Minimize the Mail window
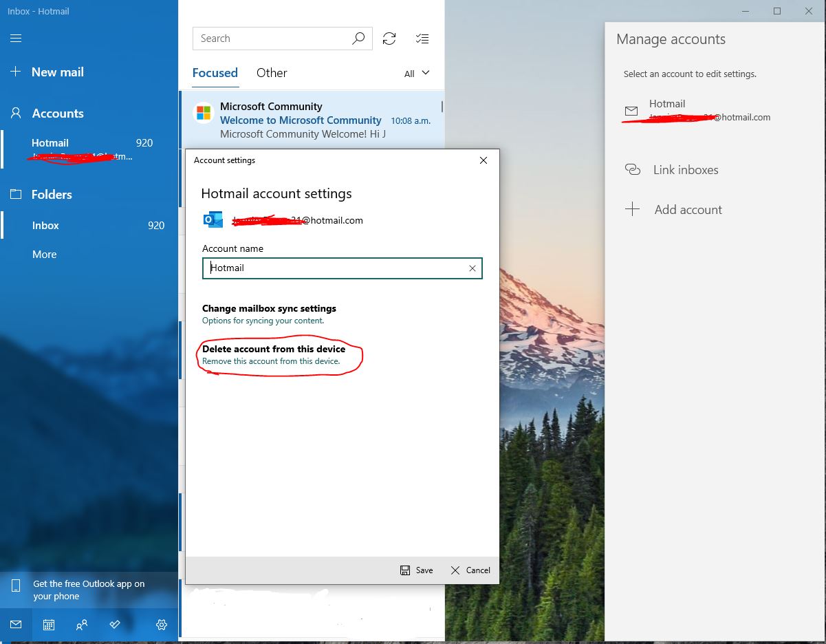Screen dimensions: 826x644 pyautogui.click(x=746, y=11)
